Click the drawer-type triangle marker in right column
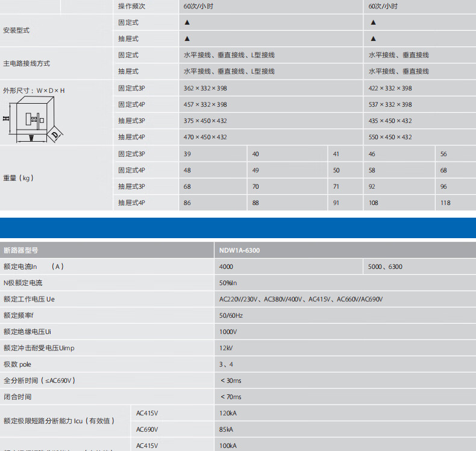Viewport: 476px width, 451px height. (373, 39)
